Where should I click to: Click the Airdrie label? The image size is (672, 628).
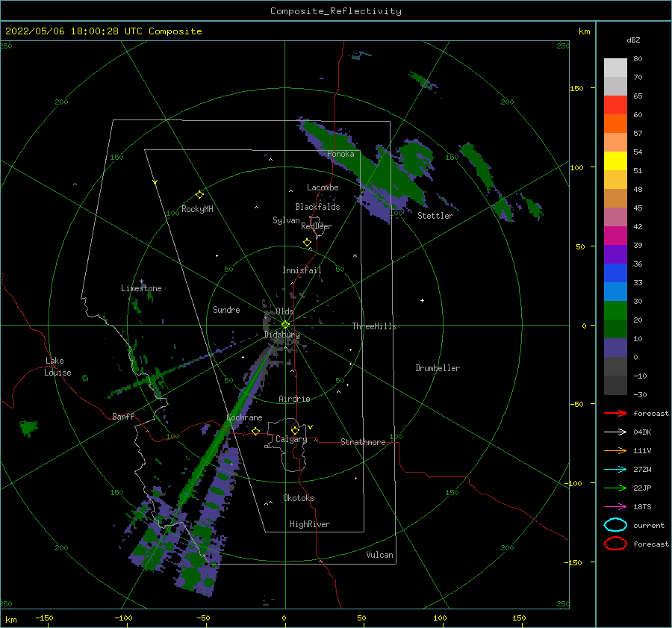click(294, 399)
